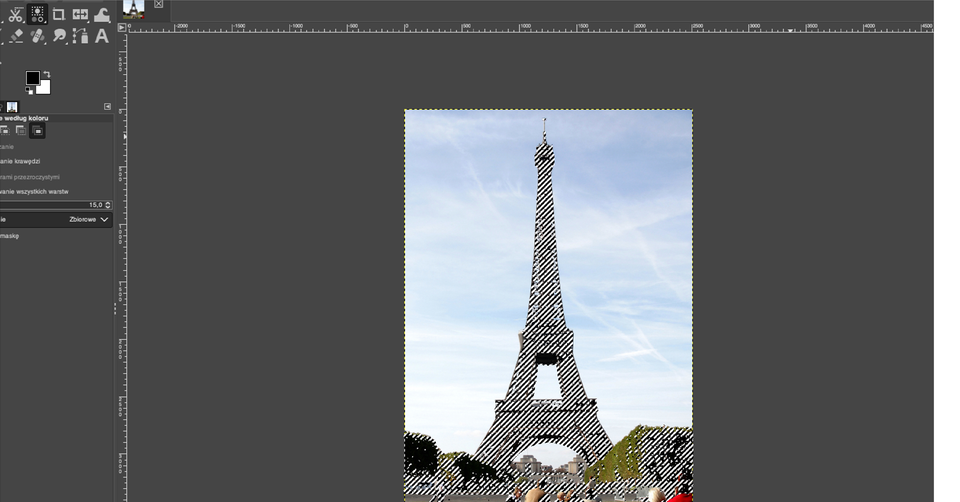This screenshot has width=960, height=502.
Task: Switch to the Eiffel Tower image tab
Action: [133, 10]
